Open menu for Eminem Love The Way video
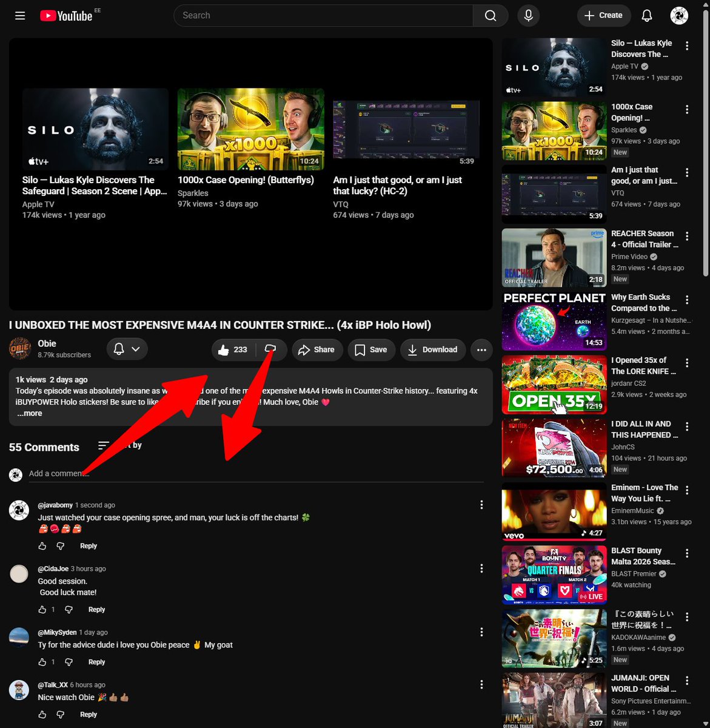710x728 pixels. click(x=687, y=490)
